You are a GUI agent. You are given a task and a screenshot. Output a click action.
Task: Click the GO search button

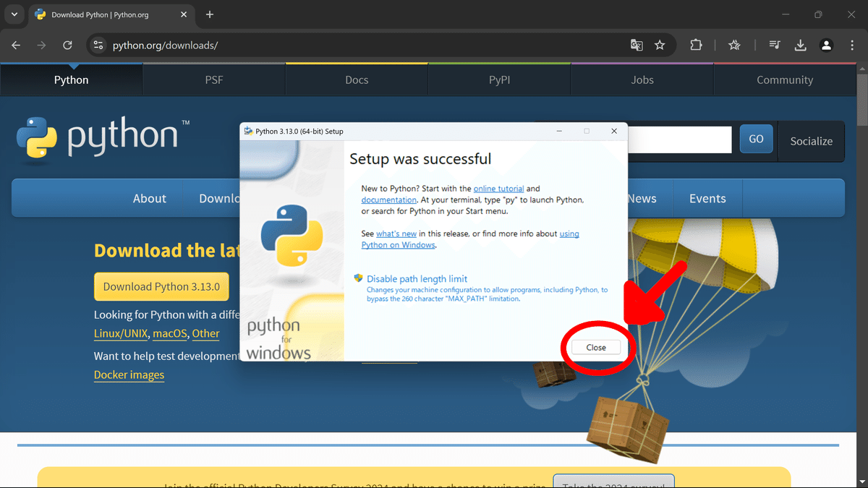coord(756,139)
